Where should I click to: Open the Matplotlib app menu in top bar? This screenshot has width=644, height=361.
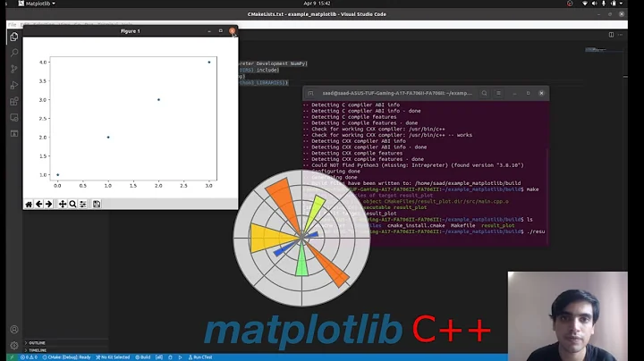tap(37, 4)
